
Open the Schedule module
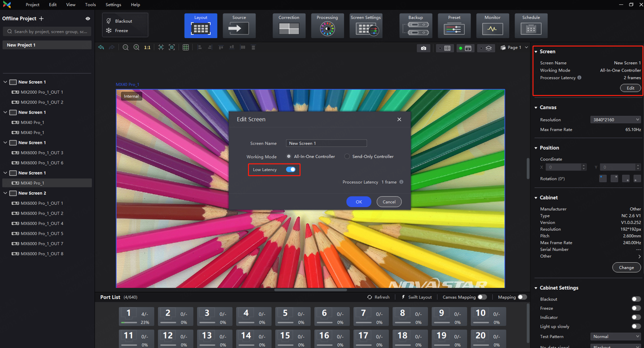[x=531, y=25]
